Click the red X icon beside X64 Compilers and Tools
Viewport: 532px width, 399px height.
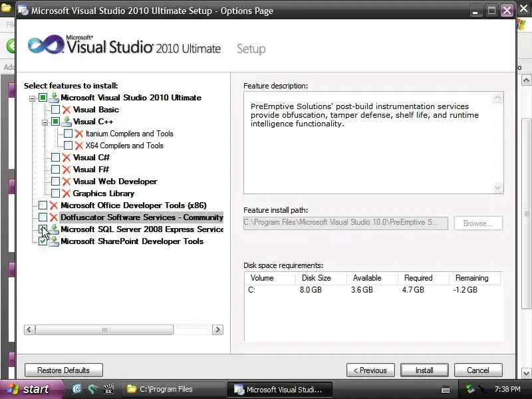pos(79,146)
